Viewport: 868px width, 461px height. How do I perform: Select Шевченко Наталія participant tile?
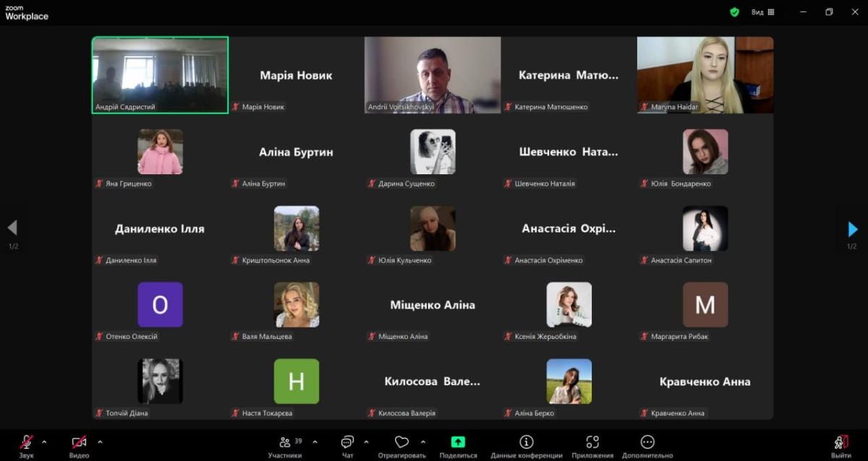(x=569, y=152)
